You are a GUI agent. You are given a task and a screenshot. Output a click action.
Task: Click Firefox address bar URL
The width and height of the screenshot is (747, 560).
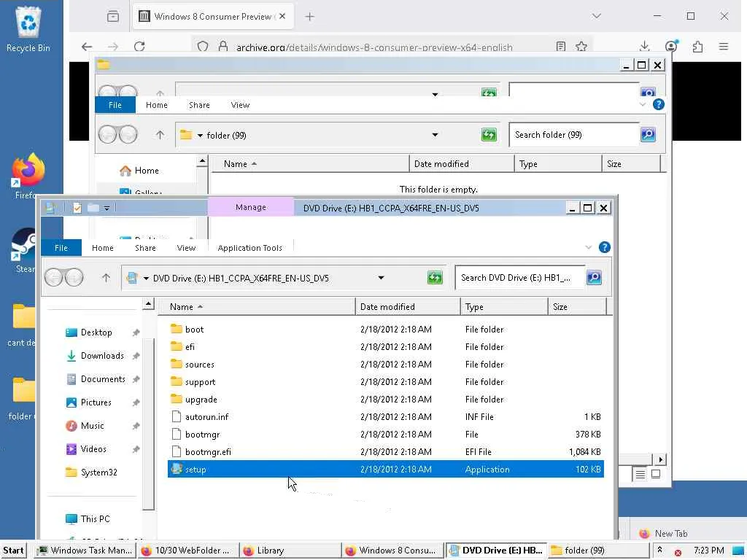tap(374, 47)
